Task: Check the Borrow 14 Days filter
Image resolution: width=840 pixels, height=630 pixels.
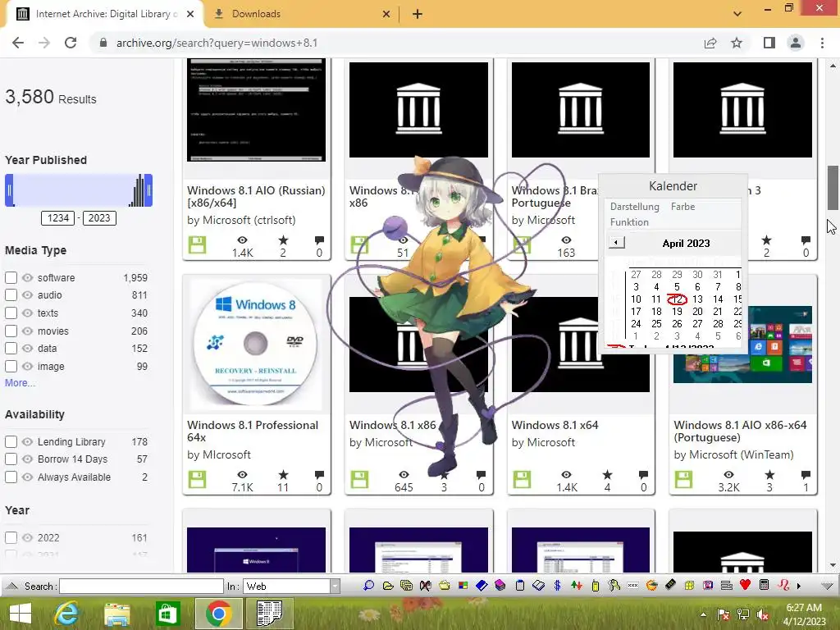Action: (x=11, y=459)
